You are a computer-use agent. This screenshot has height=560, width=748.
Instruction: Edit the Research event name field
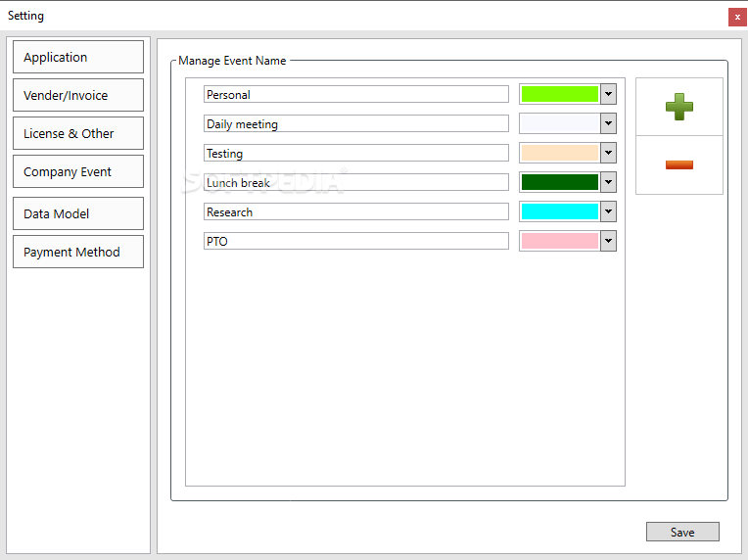pos(355,211)
